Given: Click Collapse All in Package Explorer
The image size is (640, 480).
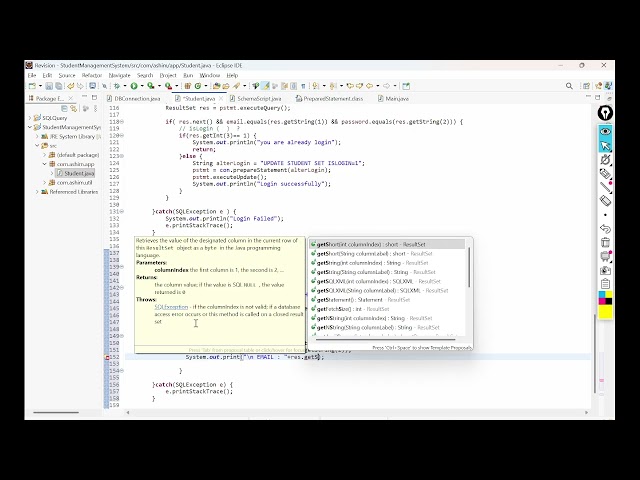Looking at the screenshot, I should point(64,109).
